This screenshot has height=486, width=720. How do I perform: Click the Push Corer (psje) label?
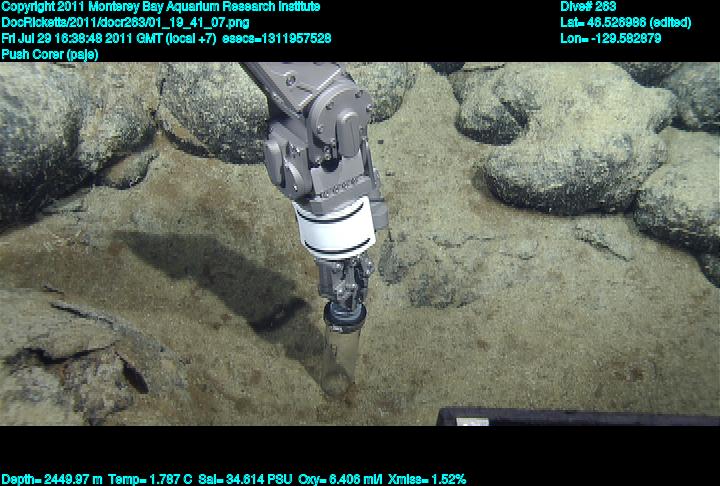pos(50,54)
